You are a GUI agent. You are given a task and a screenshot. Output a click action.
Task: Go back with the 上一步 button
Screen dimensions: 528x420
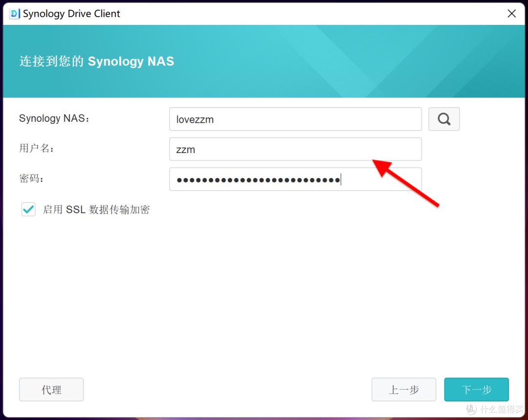(x=404, y=390)
